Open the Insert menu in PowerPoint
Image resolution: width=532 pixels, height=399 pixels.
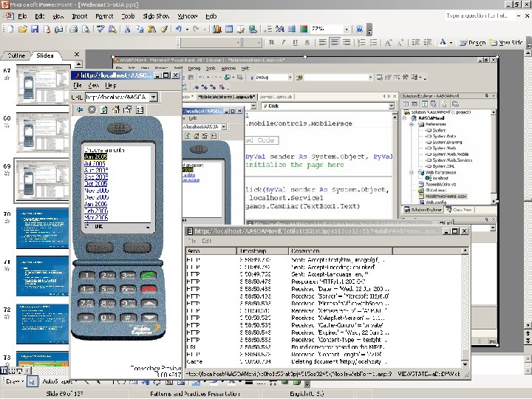[x=80, y=16]
